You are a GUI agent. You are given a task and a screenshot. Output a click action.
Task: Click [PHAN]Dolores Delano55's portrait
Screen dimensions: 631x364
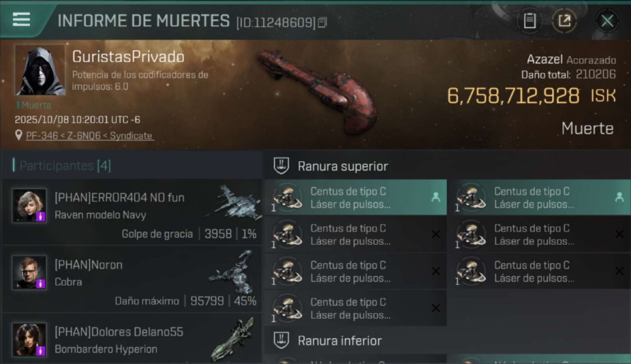click(x=30, y=339)
